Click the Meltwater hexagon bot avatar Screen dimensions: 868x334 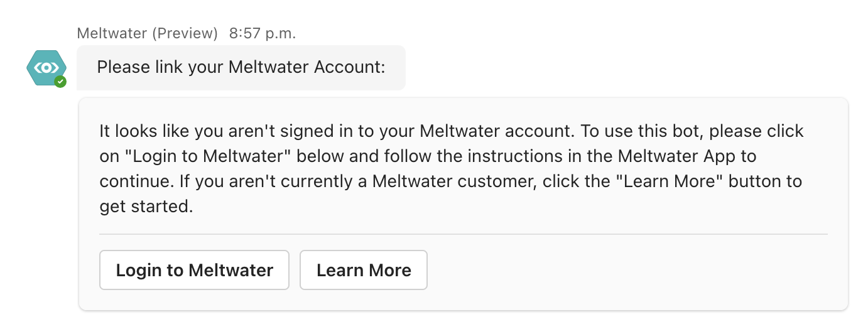tap(46, 68)
